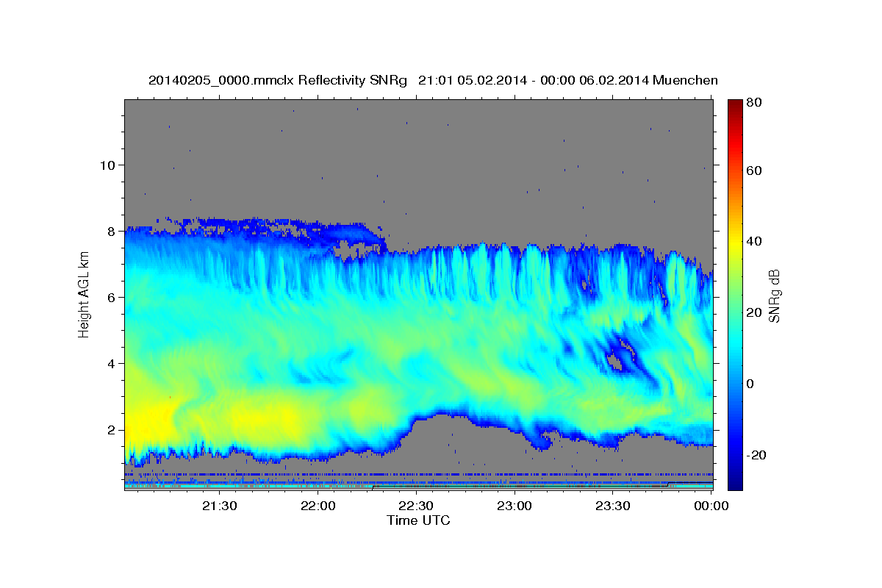This screenshot has width=882, height=588.
Task: Click the 22:30 time tick label
Action: click(416, 506)
